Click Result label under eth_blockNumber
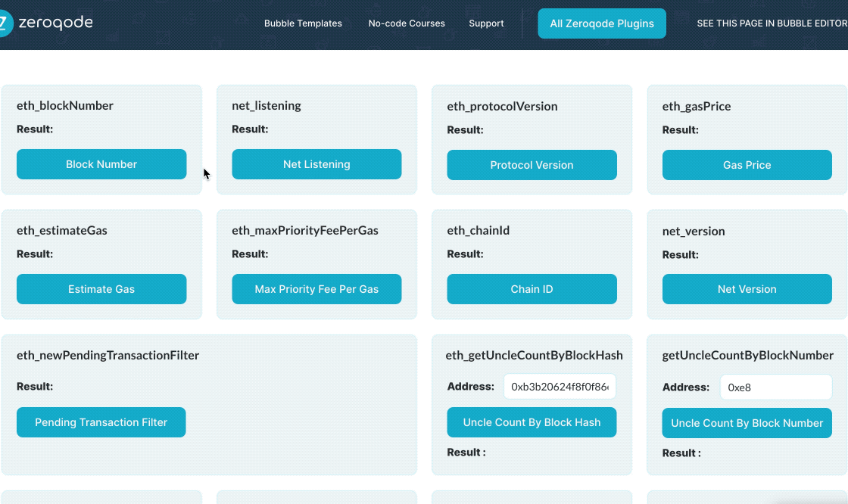 (x=35, y=129)
